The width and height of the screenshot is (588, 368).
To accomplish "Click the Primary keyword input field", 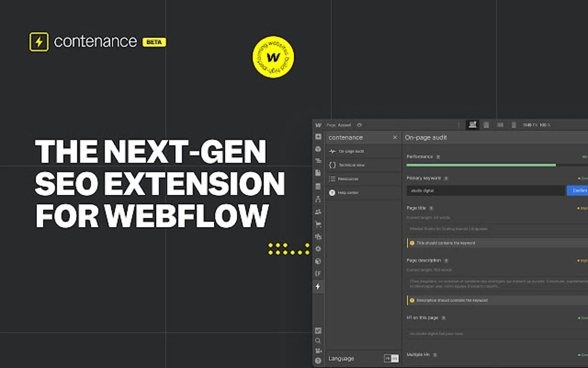I will (486, 190).
